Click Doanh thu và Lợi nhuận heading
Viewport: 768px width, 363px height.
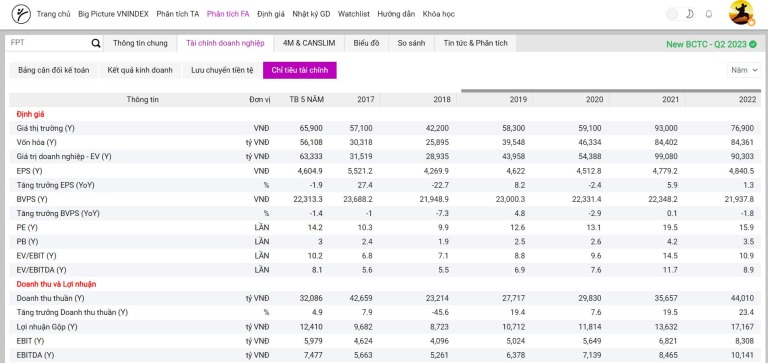coord(56,284)
